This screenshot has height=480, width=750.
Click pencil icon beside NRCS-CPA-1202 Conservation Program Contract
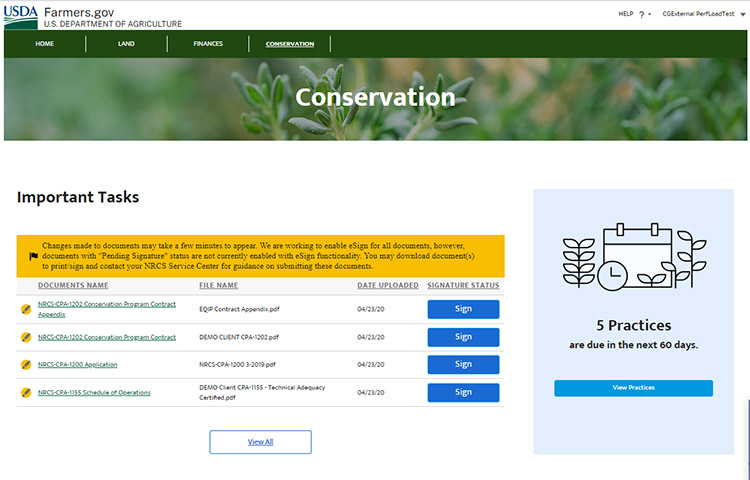(x=26, y=337)
